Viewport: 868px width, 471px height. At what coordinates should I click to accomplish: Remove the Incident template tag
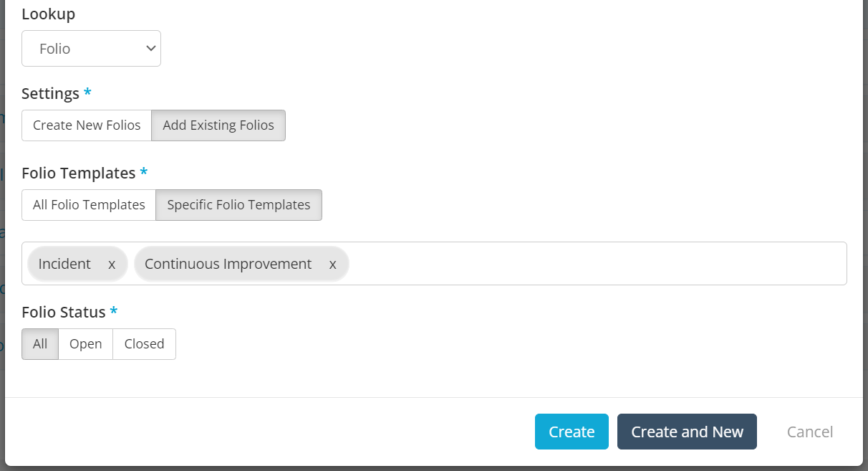(x=112, y=264)
